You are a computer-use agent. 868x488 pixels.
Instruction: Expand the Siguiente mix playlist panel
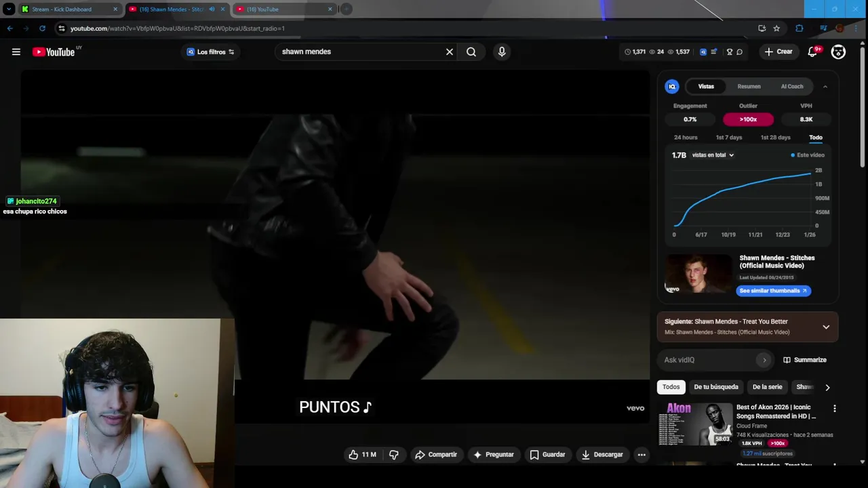coord(826,327)
